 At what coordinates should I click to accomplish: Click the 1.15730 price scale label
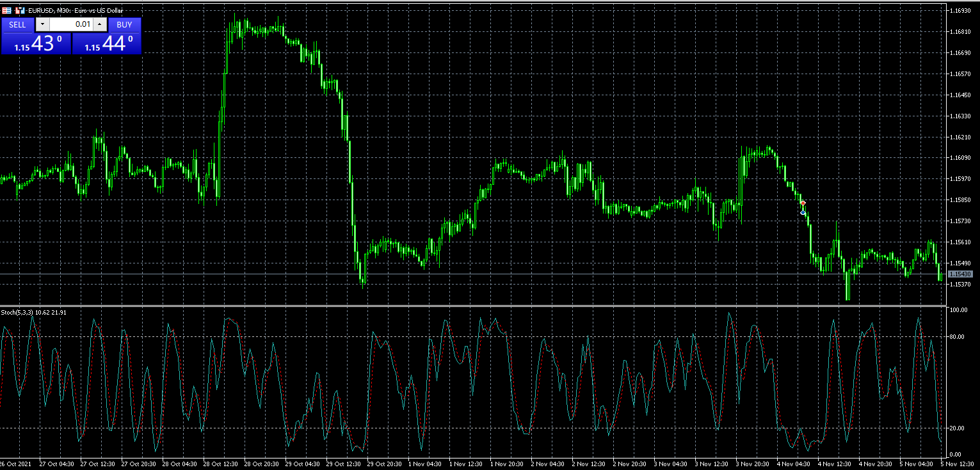click(960, 221)
